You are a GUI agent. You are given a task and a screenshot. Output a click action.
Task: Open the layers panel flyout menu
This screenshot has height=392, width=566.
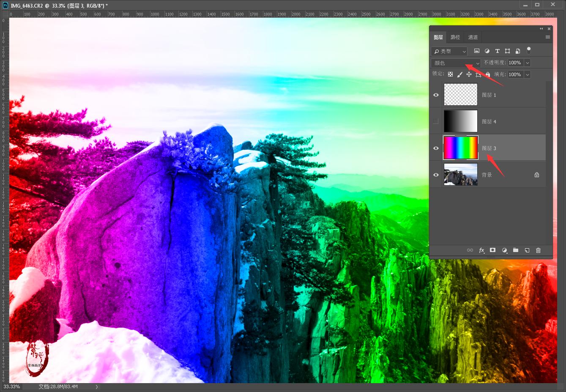tap(547, 37)
